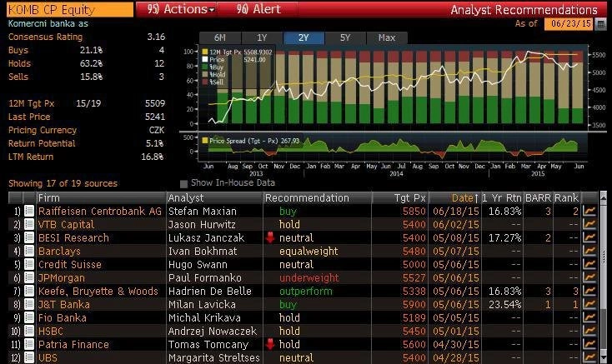Click the Consensus Rating value 3.16

(x=156, y=37)
